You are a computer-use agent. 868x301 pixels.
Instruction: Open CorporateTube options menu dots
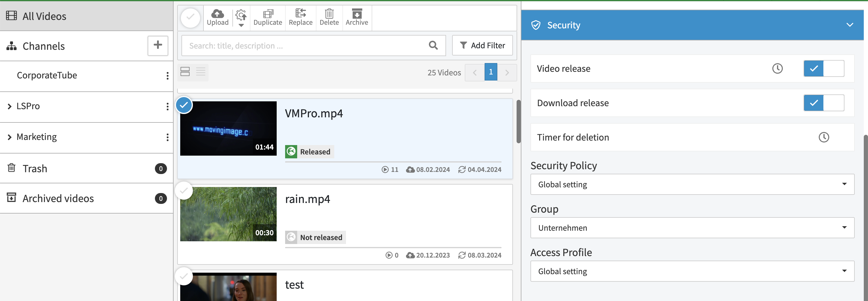point(168,75)
